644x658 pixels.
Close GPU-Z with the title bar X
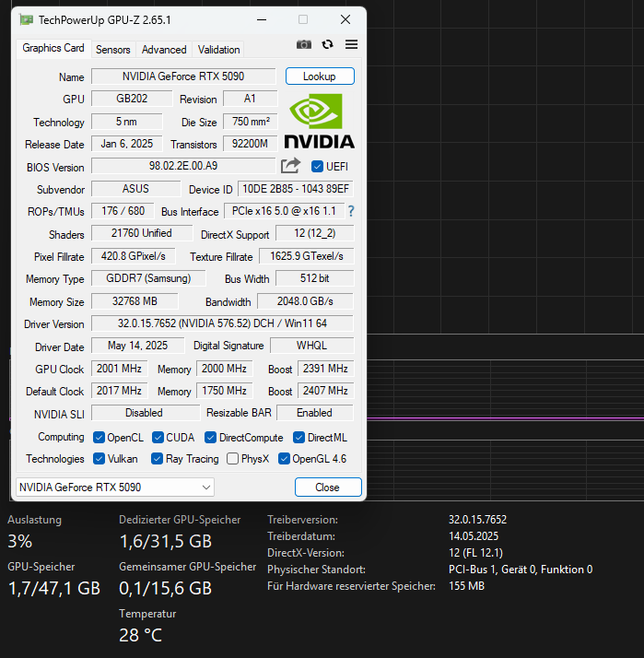[x=345, y=19]
